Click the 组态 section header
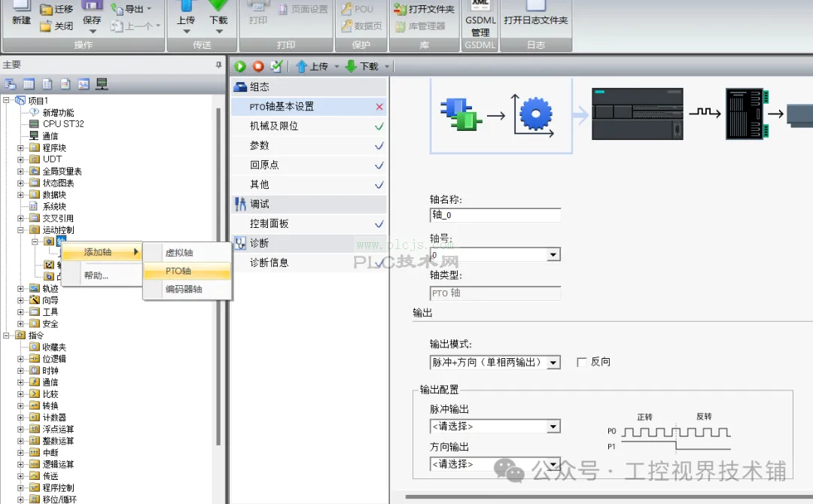The height and width of the screenshot is (504, 813). click(x=309, y=87)
